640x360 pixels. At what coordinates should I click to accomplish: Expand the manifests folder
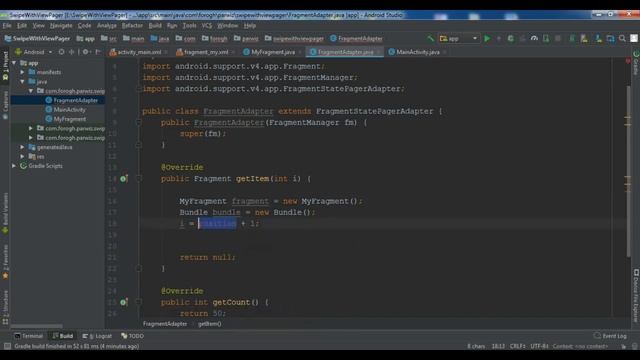coord(22,72)
